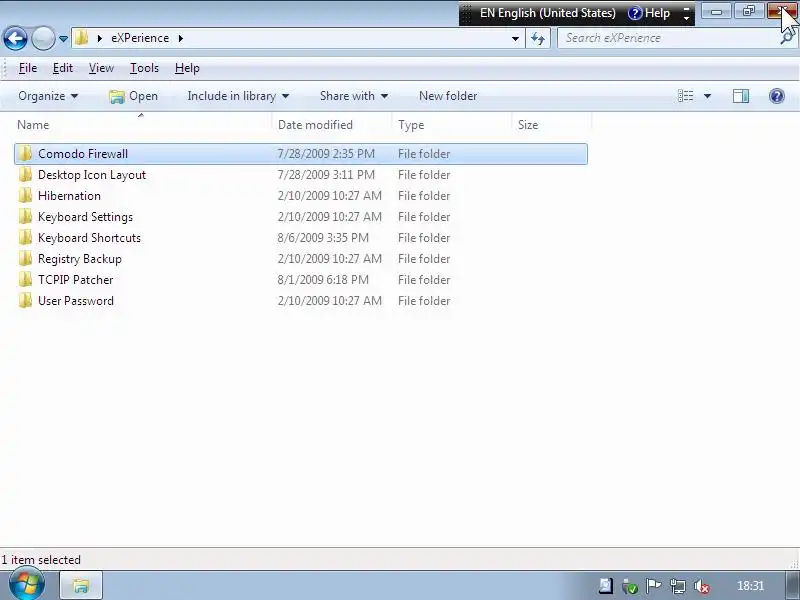The image size is (800, 600).
Task: Click into the Search eXPerience field
Action: point(670,38)
